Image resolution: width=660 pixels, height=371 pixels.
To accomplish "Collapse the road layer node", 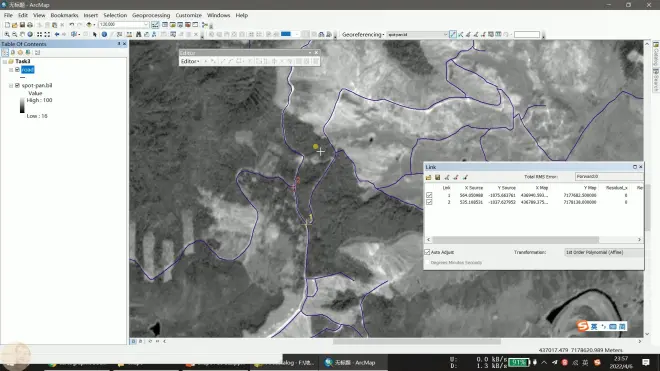I will click(x=11, y=69).
